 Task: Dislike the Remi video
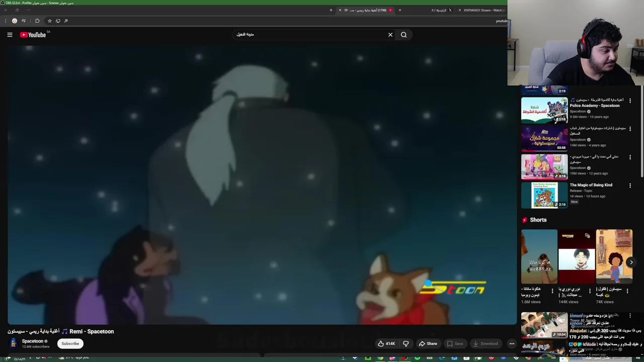coord(406,344)
